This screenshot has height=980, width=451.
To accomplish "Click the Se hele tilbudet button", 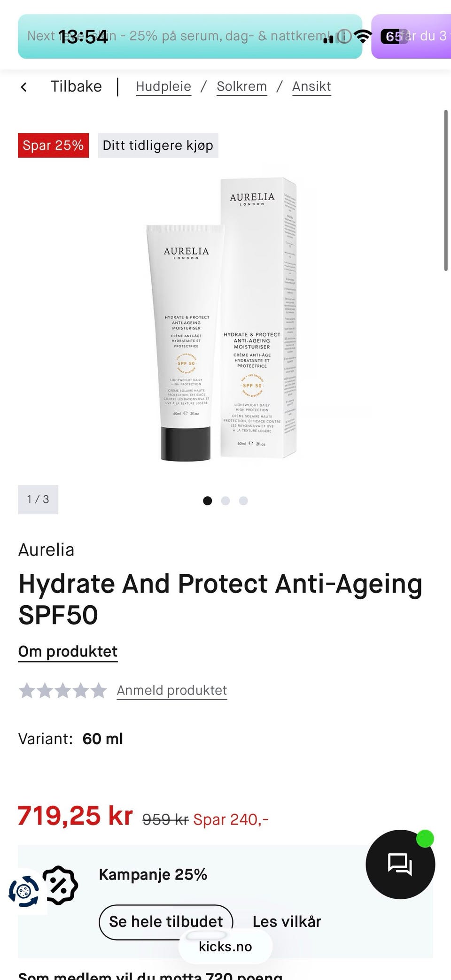I will pos(166,922).
